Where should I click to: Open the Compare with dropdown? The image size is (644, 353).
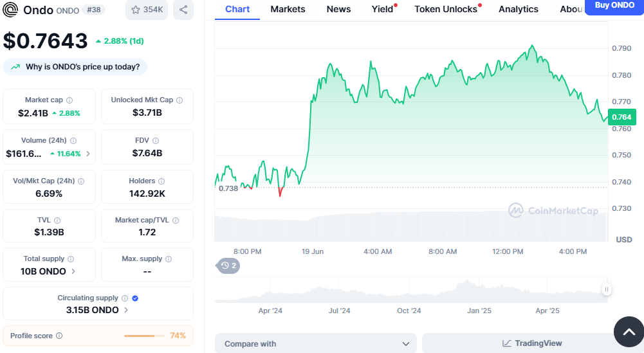pyautogui.click(x=316, y=343)
